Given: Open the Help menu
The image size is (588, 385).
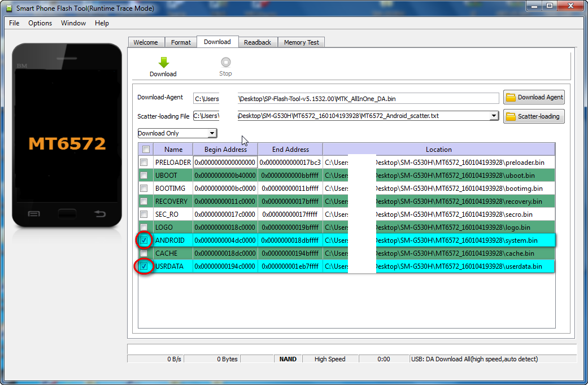Looking at the screenshot, I should pos(102,23).
